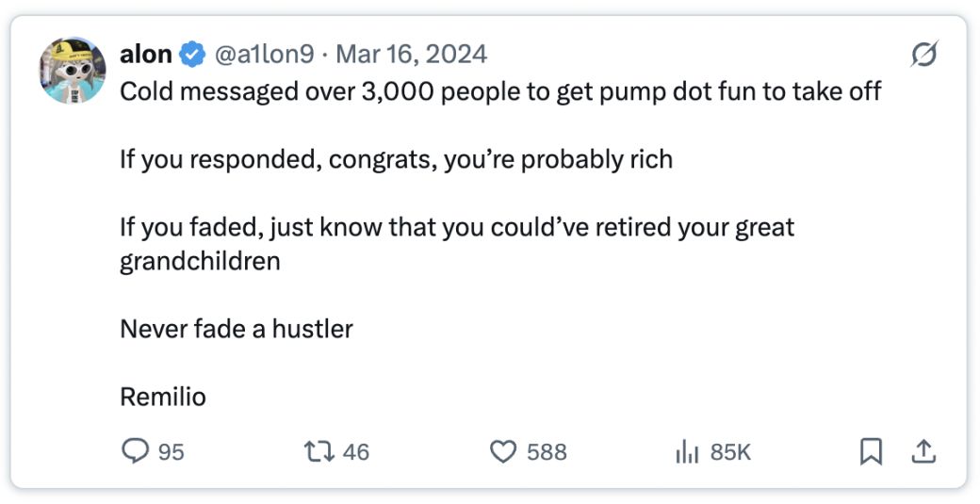Click the 46 reposts count
This screenshot has width=980, height=504.
pyautogui.click(x=355, y=452)
